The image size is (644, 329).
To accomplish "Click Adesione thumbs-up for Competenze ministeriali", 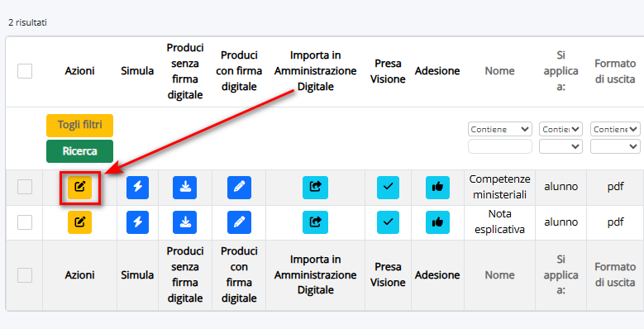I will (x=437, y=188).
